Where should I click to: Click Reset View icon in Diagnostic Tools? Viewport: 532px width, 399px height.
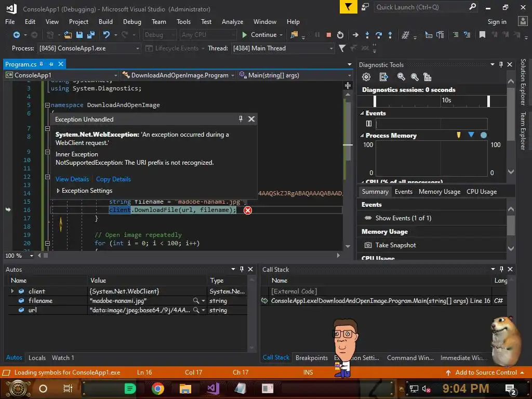point(428,77)
